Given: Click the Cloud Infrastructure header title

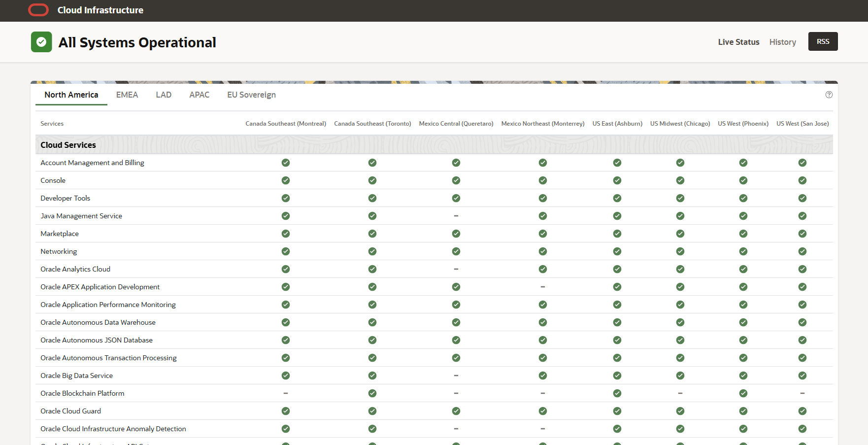Looking at the screenshot, I should point(100,10).
